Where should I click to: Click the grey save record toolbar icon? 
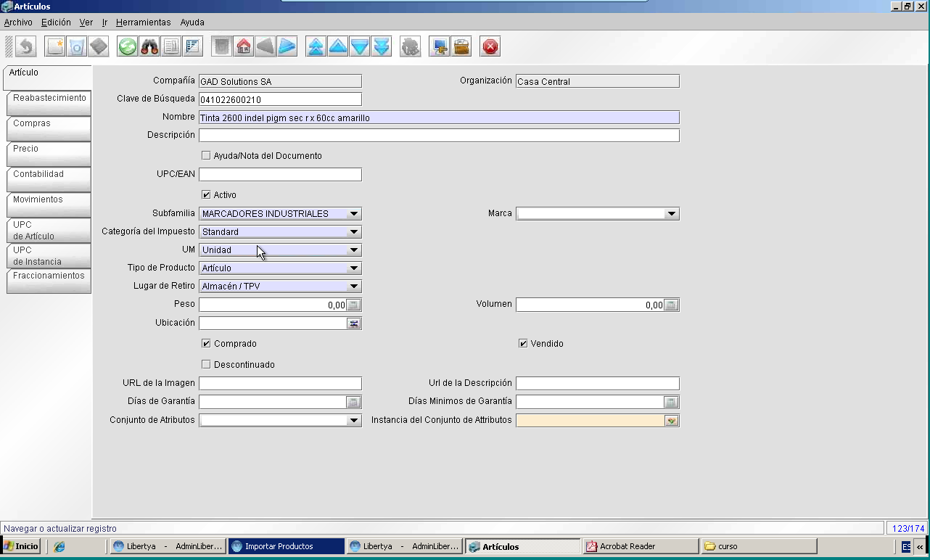pyautogui.click(x=99, y=47)
